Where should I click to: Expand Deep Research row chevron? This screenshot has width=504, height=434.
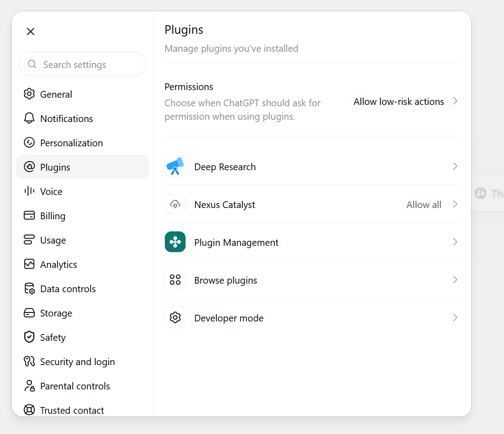[455, 167]
